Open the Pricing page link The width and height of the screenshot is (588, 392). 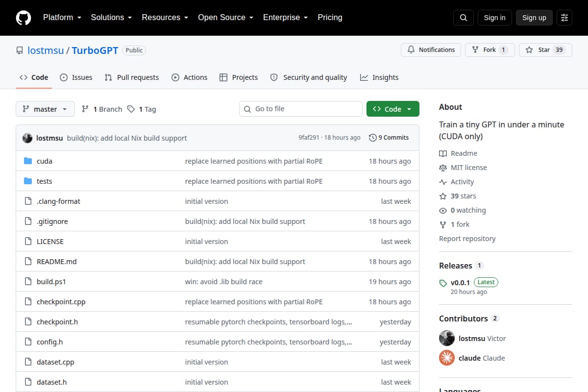point(330,18)
